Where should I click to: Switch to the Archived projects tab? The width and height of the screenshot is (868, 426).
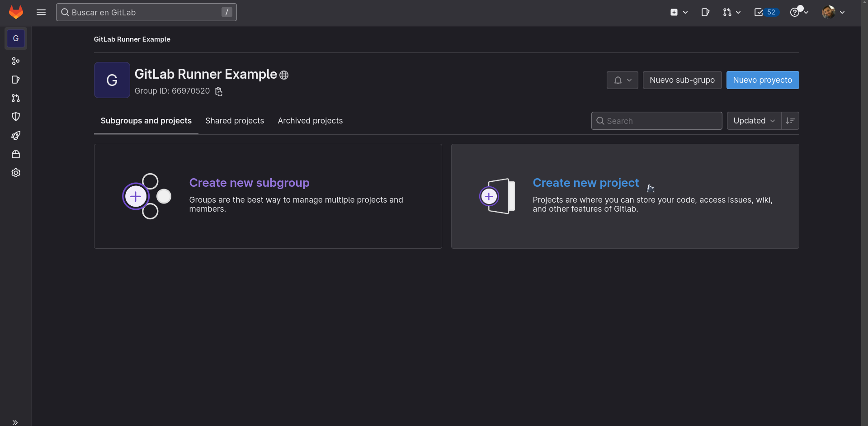[x=310, y=121]
